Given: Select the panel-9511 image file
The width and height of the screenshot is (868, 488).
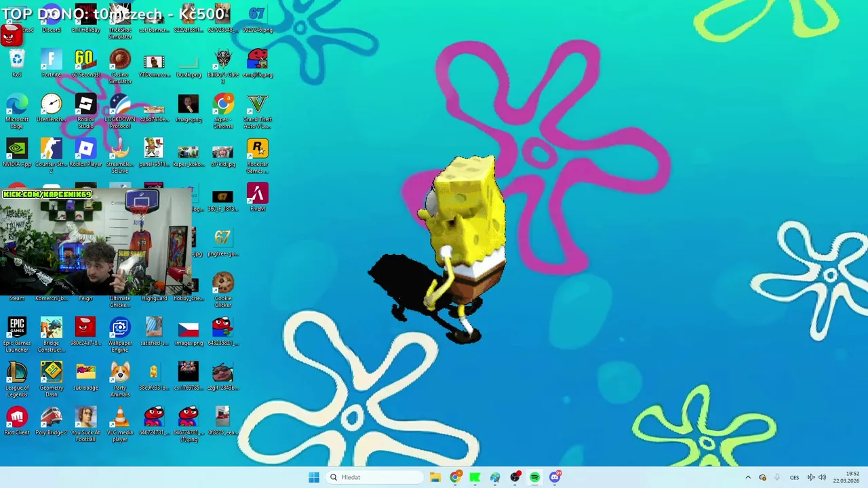Looking at the screenshot, I should 154,152.
